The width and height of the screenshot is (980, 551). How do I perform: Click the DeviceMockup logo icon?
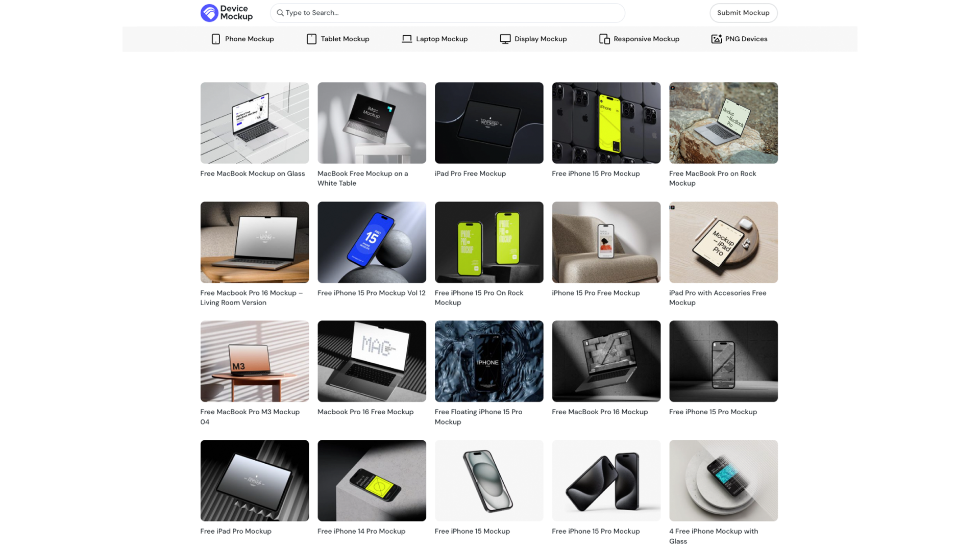pos(208,12)
